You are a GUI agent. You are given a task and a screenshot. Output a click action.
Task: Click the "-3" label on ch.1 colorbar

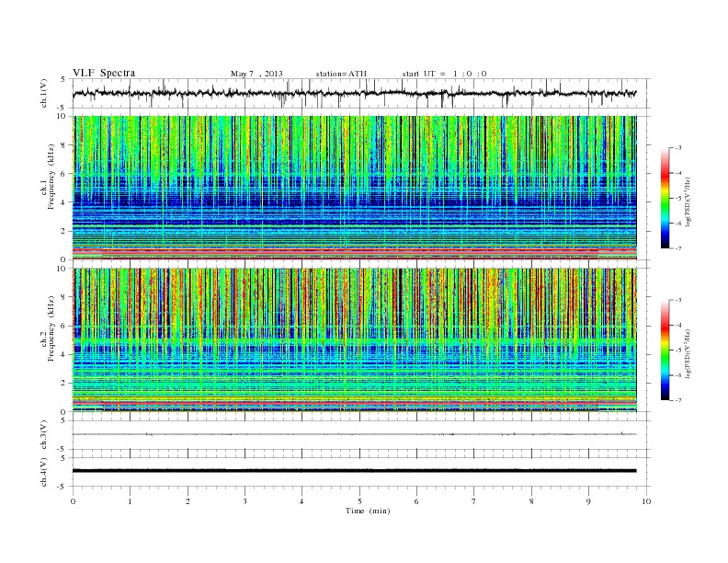coord(678,148)
